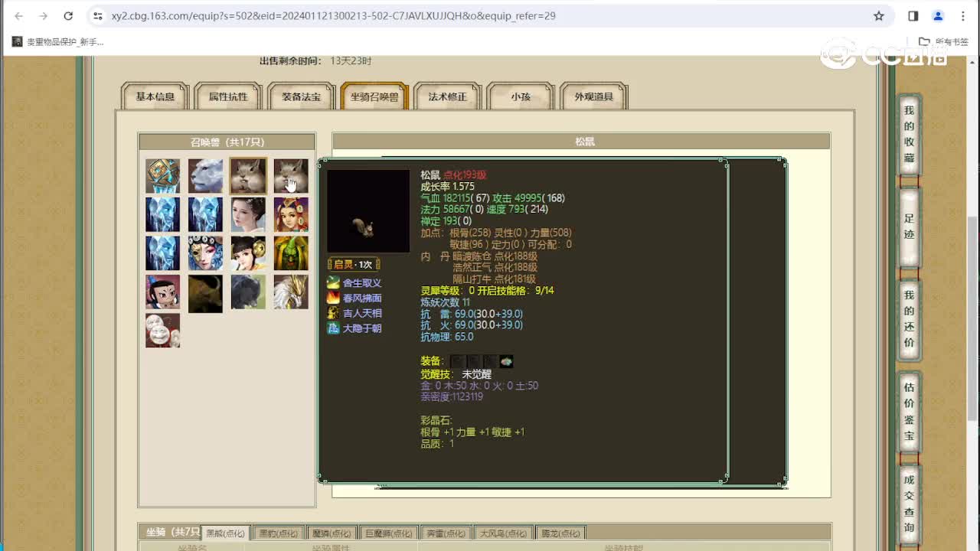The height and width of the screenshot is (551, 980).
Task: Click the 浩然正气 点化188级 text
Action: (495, 267)
